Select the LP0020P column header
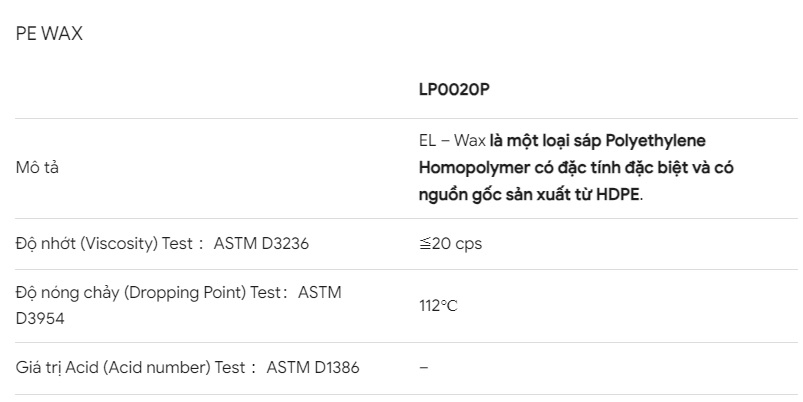Screen dimensions: 803x402 [x=454, y=90]
